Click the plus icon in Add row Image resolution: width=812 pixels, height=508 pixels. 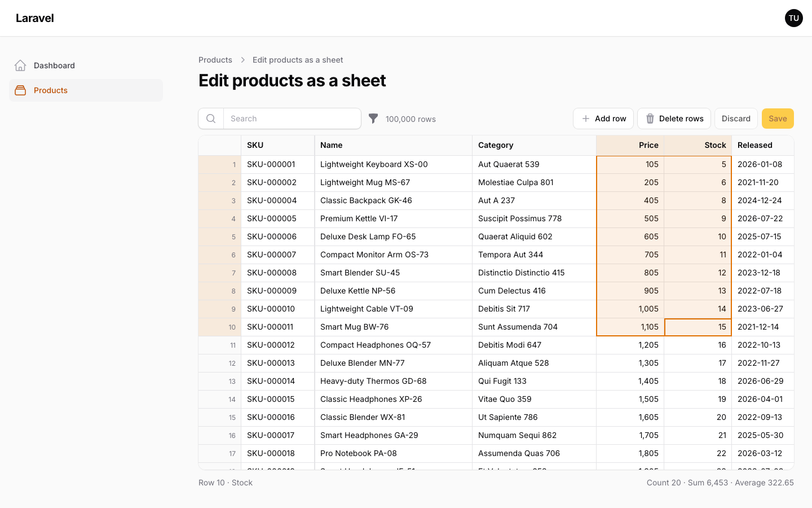coord(586,119)
